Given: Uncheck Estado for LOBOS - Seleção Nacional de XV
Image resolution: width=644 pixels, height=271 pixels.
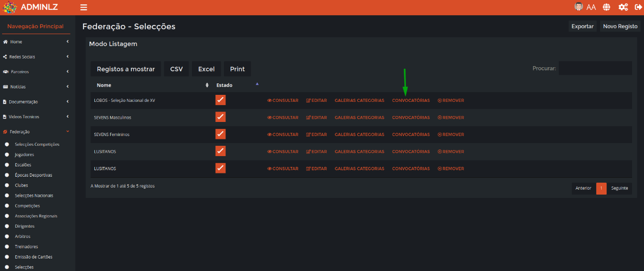Looking at the screenshot, I should [221, 100].
